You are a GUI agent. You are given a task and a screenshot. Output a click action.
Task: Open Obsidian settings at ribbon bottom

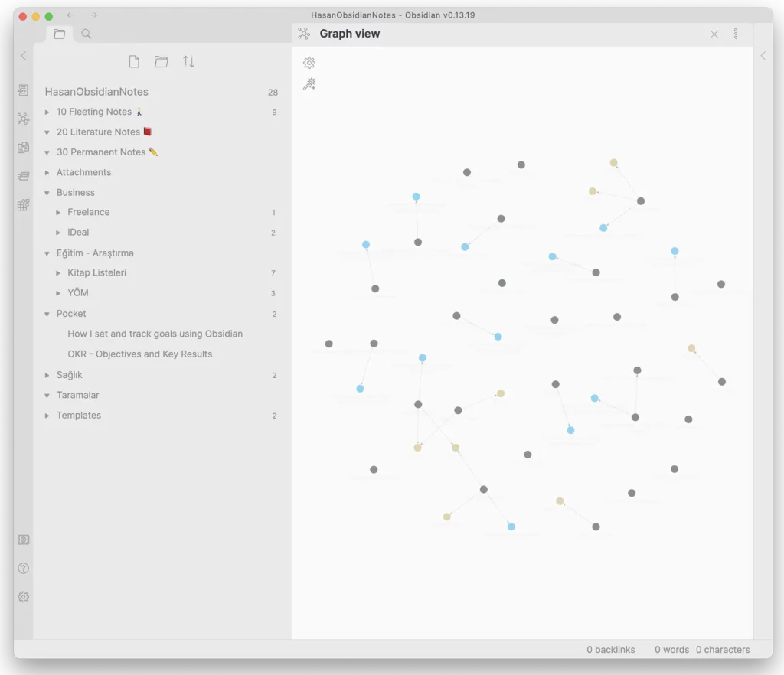pyautogui.click(x=24, y=597)
